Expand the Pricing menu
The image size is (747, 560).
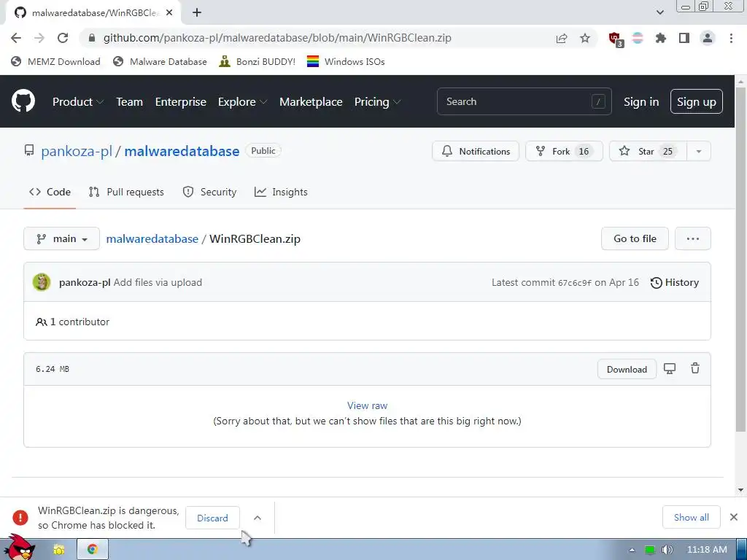pyautogui.click(x=377, y=101)
